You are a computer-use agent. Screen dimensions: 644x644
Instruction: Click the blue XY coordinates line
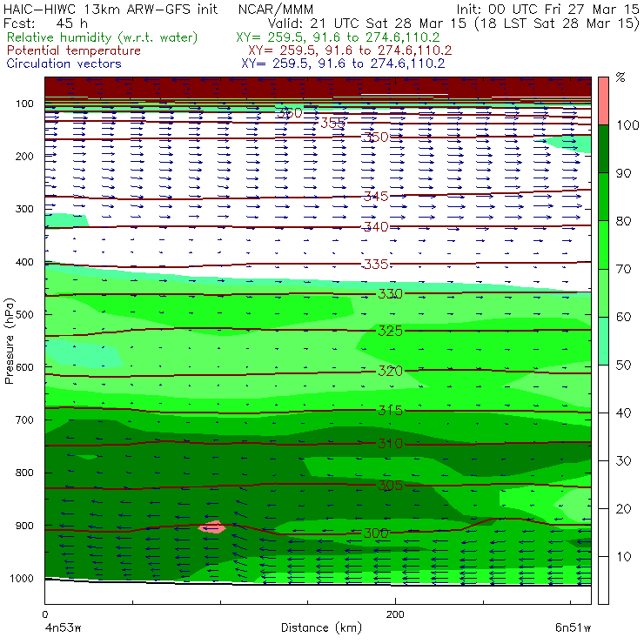[343, 64]
